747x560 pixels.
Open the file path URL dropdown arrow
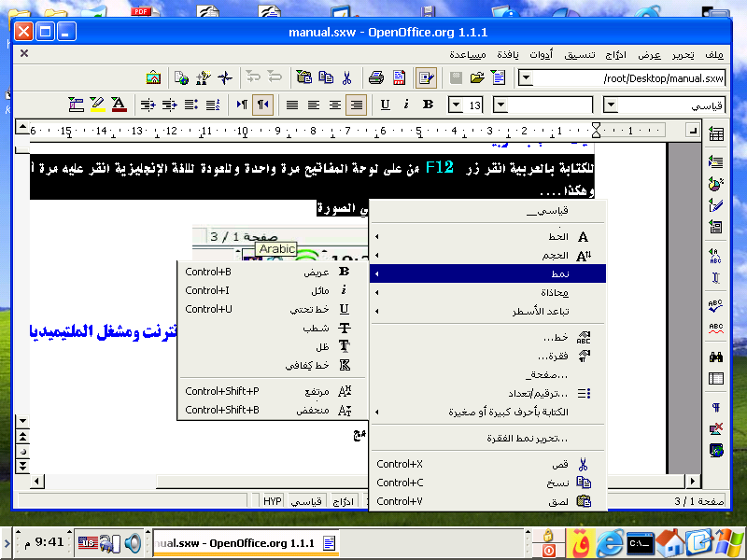pyautogui.click(x=526, y=78)
